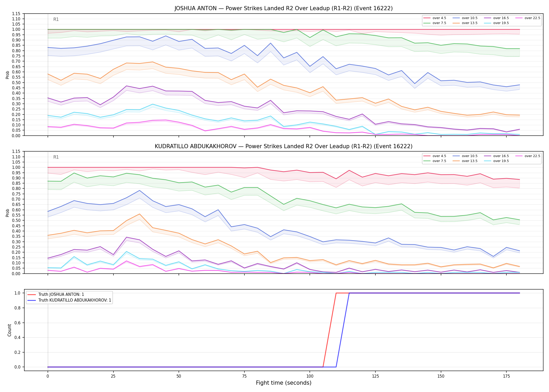Viewport: 549px width, 392px height.
Task: Click the R1 label in top chart
Action: click(56, 19)
